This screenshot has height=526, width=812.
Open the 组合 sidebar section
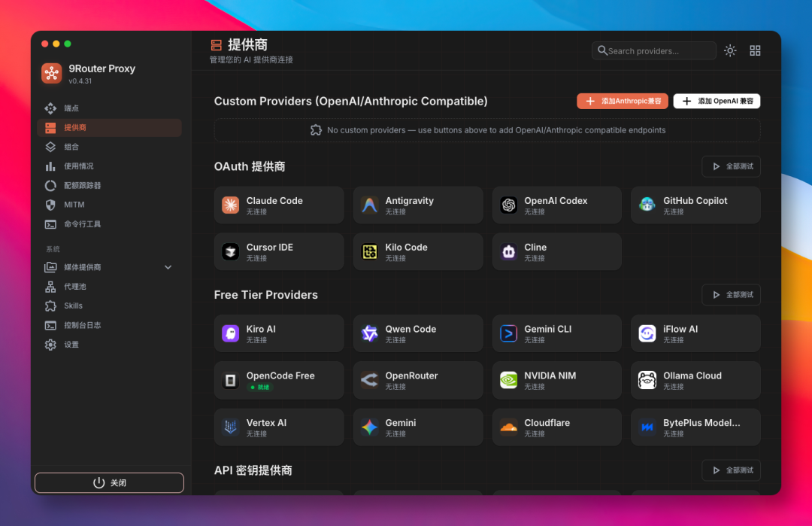tap(109, 147)
